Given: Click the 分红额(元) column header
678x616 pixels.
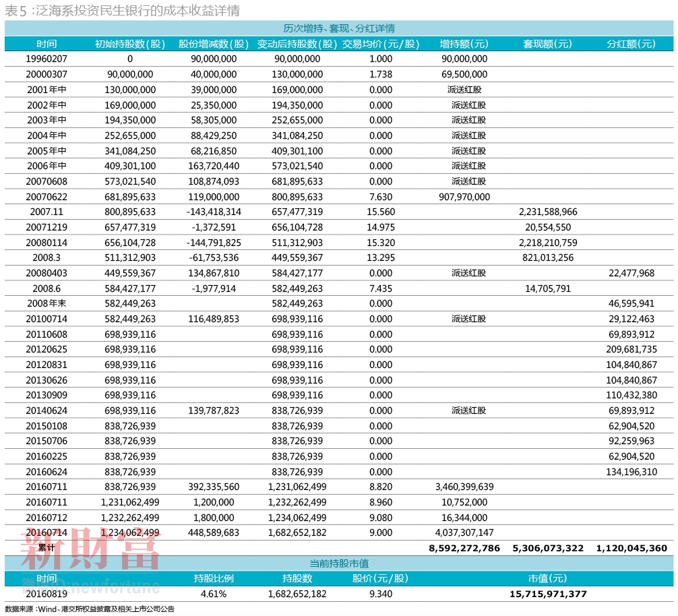Looking at the screenshot, I should click(631, 44).
